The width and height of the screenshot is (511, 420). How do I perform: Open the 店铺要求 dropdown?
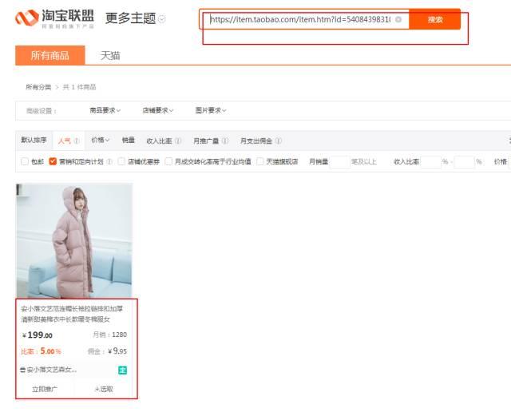tap(158, 110)
